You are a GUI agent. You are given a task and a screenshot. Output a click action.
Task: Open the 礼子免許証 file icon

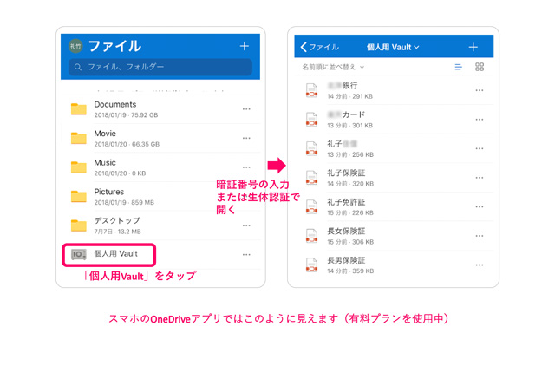tap(311, 206)
